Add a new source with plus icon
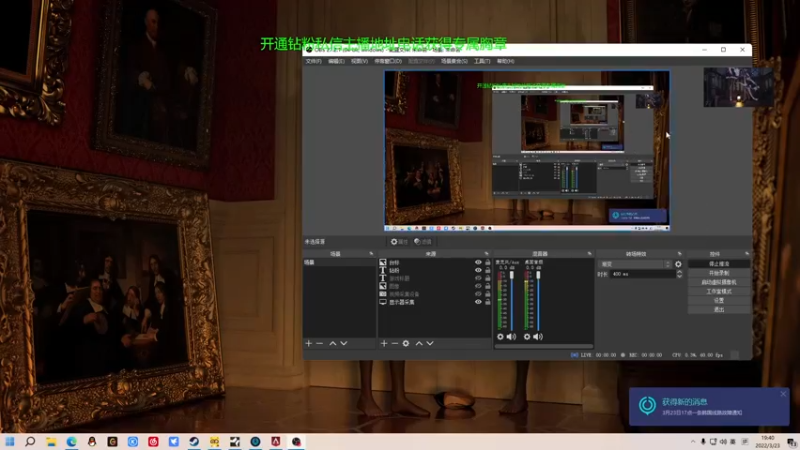The image size is (800, 450). (384, 343)
